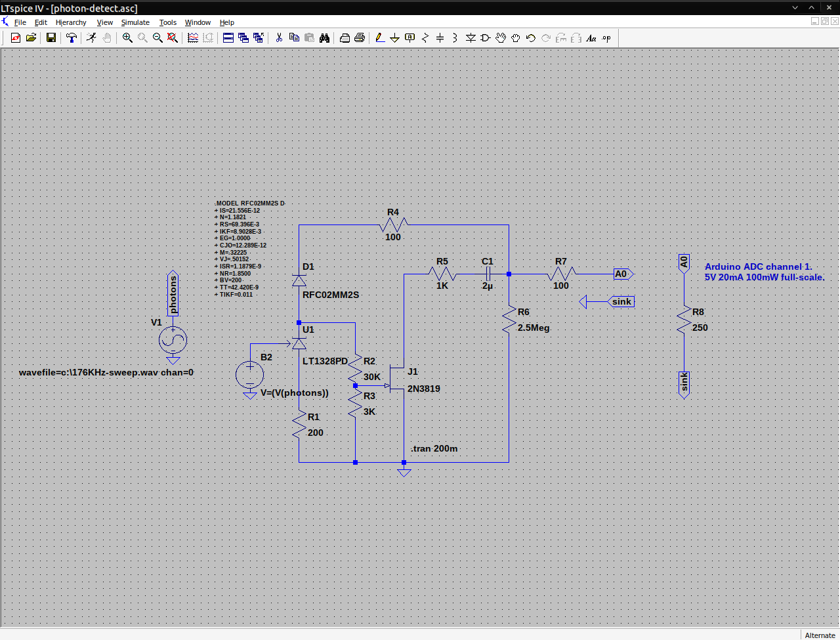The height and width of the screenshot is (640, 840).
Task: Select Drag closed-hand tool
Action: pos(516,38)
